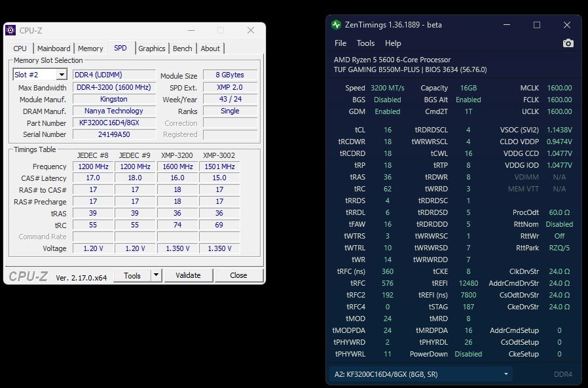Click the CPU-Z version 2.17.0.x64 text
This screenshot has width=588, height=388.
point(81,278)
